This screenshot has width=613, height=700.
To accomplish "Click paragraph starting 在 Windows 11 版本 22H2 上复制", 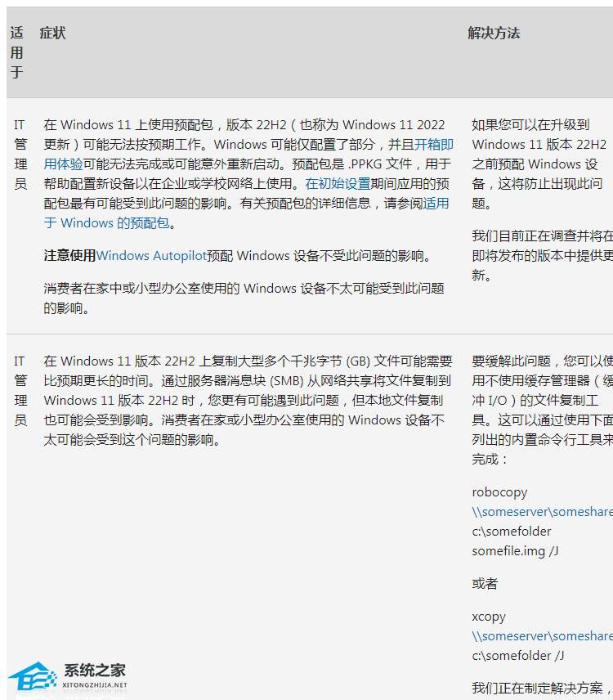I will pyautogui.click(x=248, y=401).
